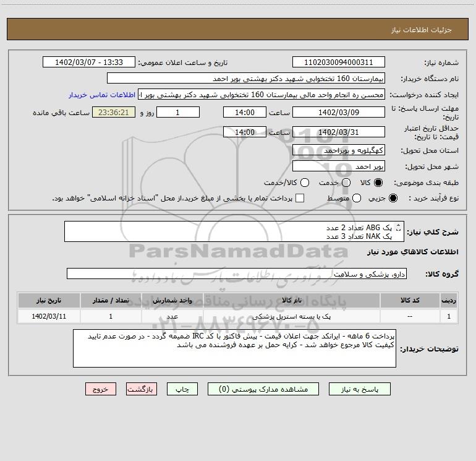Click the گروه کالا field
Viewport: 476px width, 461px height.
point(237,274)
